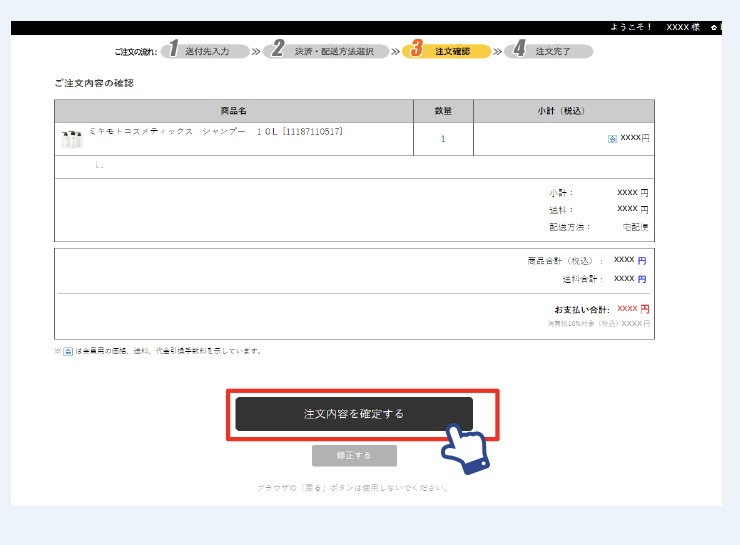Click the step 3 number icon
Image resolution: width=740 pixels, height=545 pixels.
pyautogui.click(x=415, y=50)
